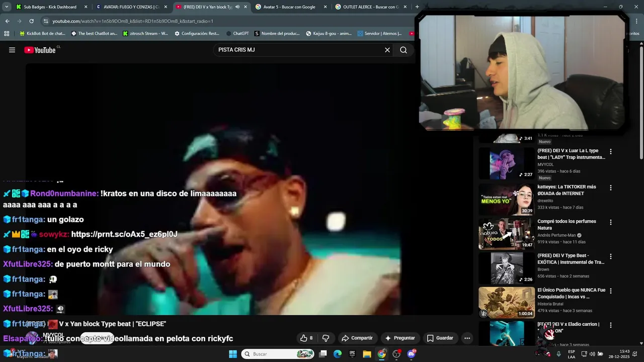Open File Explorer from the taskbar
The image size is (644, 362).
[x=367, y=354]
